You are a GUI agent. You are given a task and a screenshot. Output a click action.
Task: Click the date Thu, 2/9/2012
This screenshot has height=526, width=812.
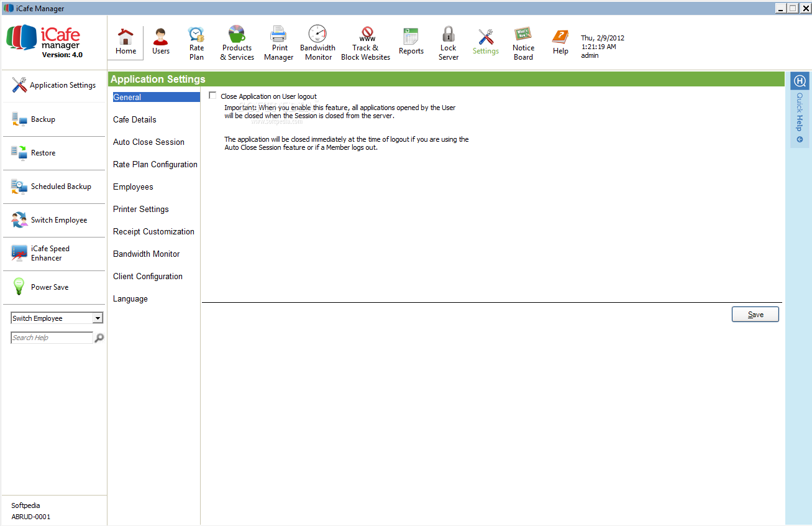[x=603, y=38]
